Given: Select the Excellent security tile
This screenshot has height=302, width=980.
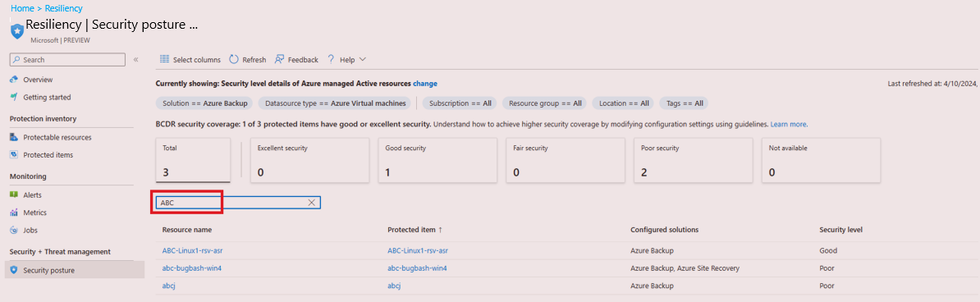Looking at the screenshot, I should 310,161.
